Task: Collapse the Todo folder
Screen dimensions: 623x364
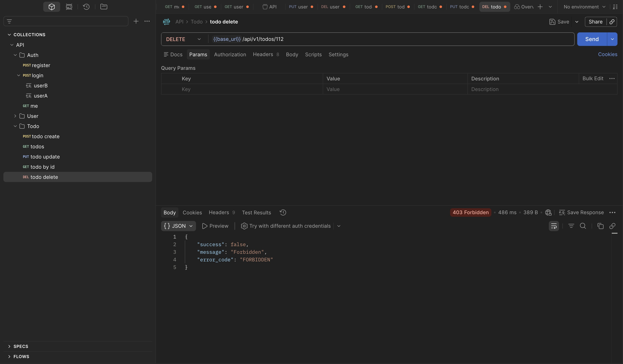Action: [15, 126]
